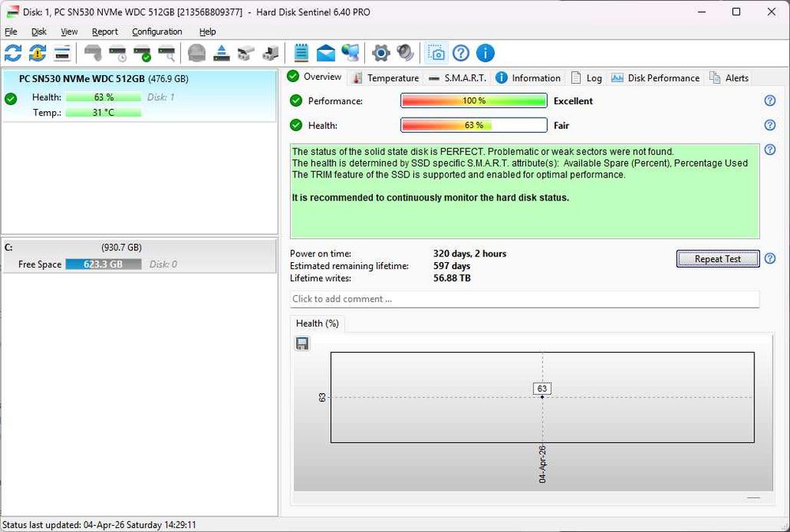Switch to the Information tab
The image size is (790, 532).
click(x=528, y=78)
